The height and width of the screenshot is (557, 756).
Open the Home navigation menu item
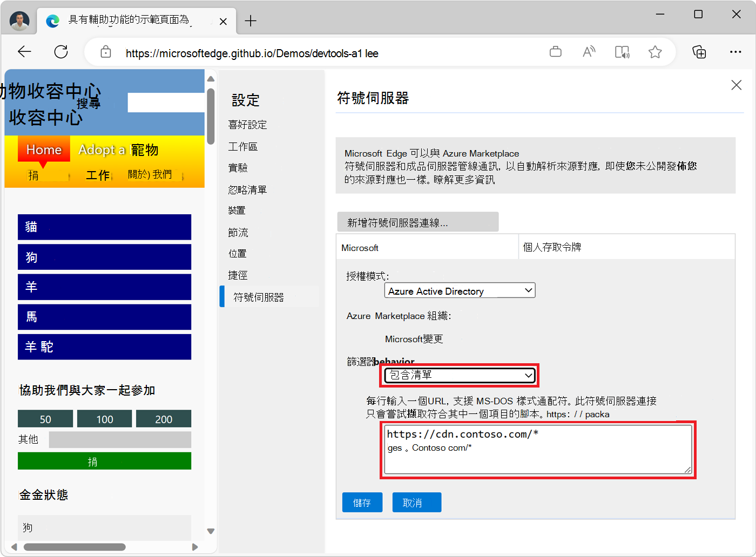click(x=43, y=150)
